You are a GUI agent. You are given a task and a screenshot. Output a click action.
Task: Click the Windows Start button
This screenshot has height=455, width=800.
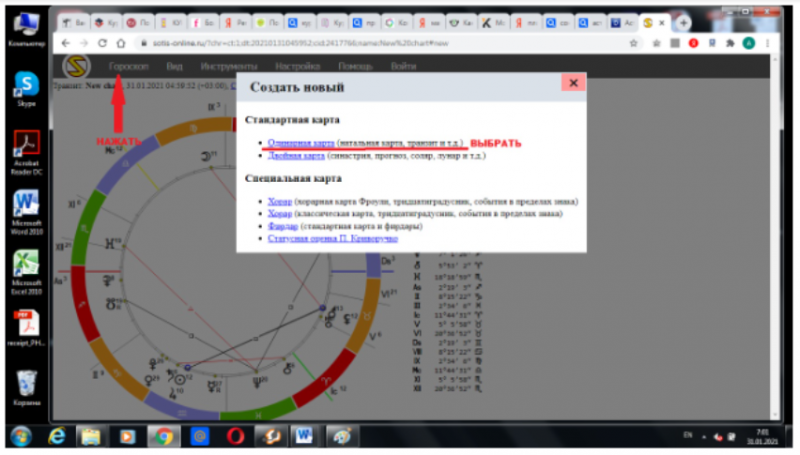click(x=21, y=436)
